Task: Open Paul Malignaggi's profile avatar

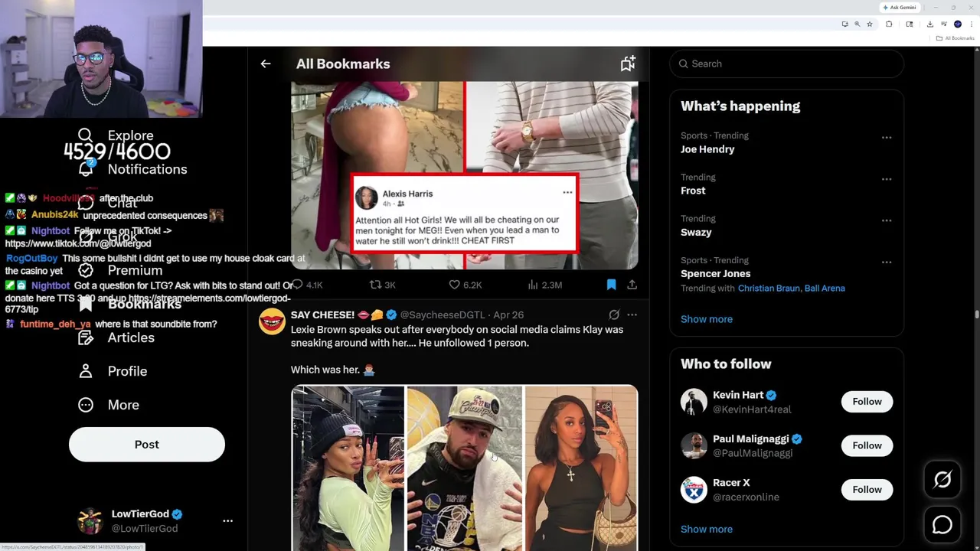Action: click(x=694, y=446)
